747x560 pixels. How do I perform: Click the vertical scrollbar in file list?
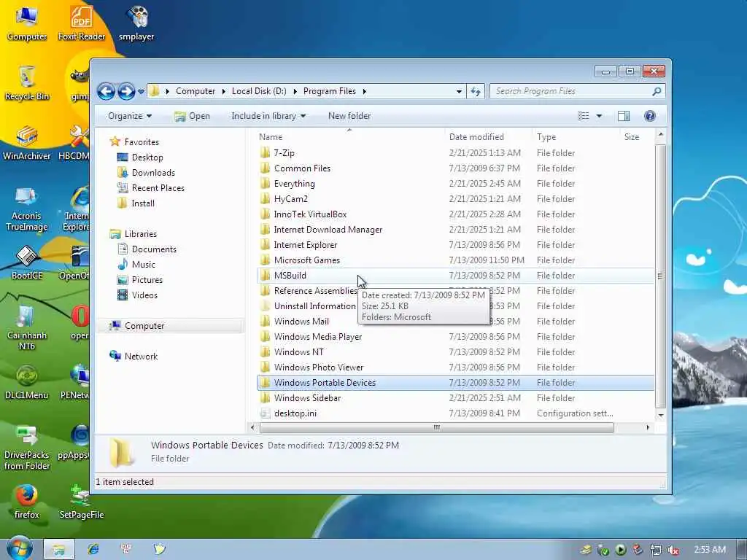tap(660, 276)
